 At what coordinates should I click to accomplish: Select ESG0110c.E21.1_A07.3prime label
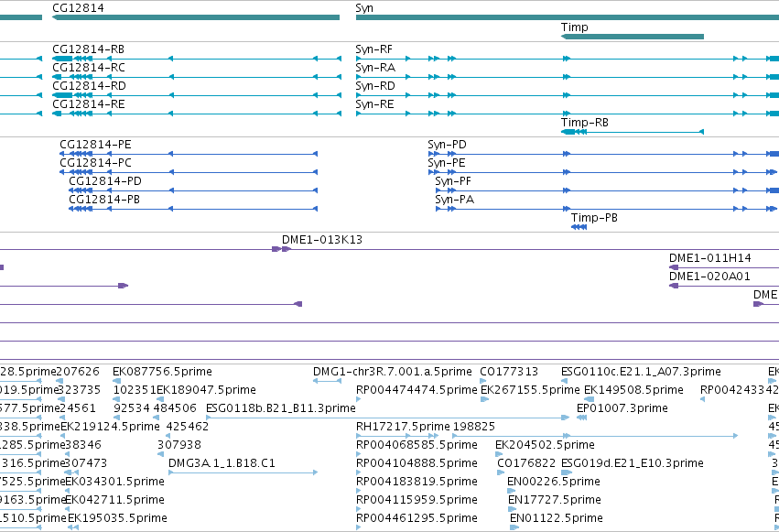[x=641, y=372]
